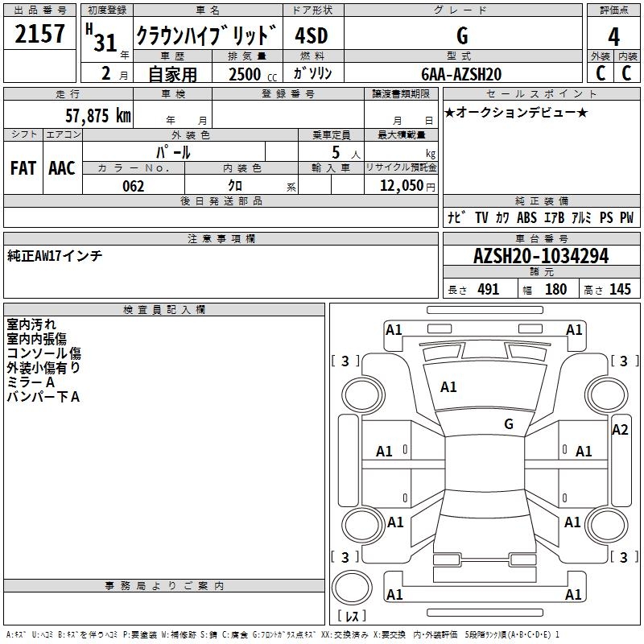The width and height of the screenshot is (644, 644).
Task: Click the model code 6AA-AZSH20
Action: click(x=461, y=73)
